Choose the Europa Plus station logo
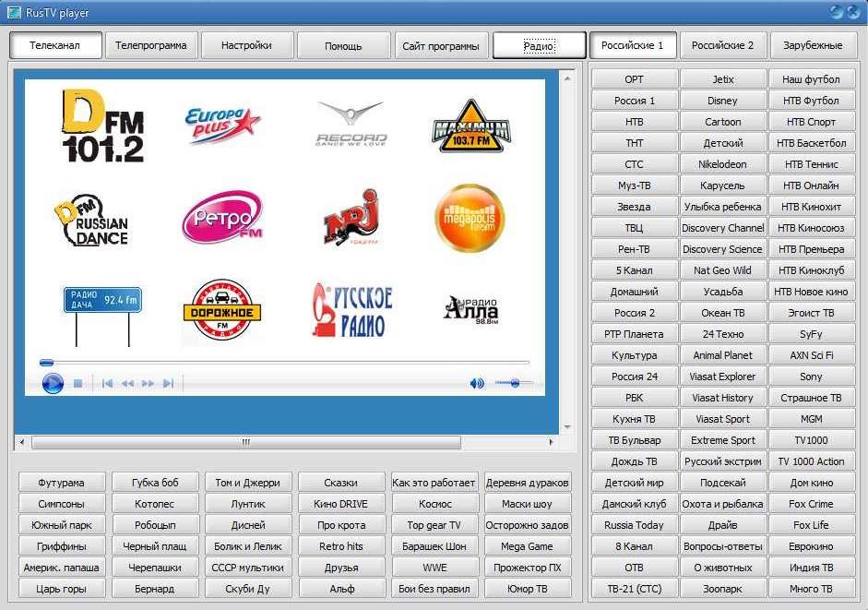The image size is (868, 610). click(222, 124)
